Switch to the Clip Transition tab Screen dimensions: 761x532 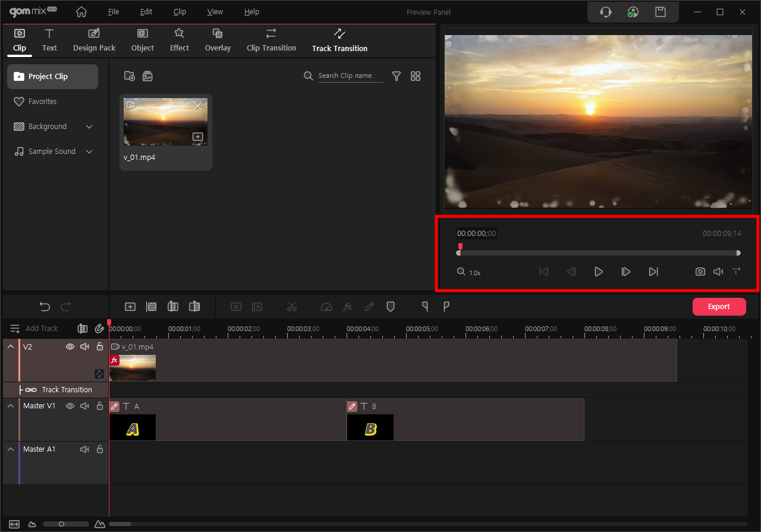tap(271, 40)
